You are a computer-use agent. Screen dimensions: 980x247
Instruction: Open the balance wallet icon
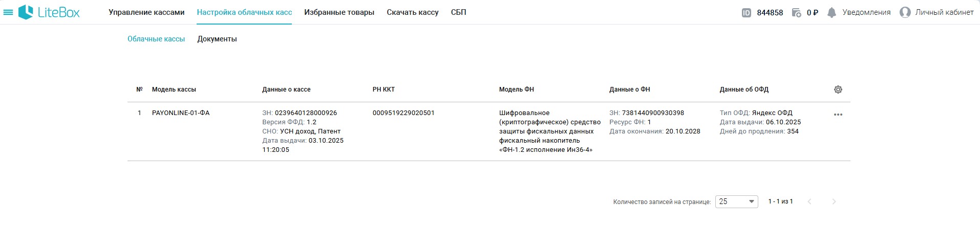tap(796, 13)
